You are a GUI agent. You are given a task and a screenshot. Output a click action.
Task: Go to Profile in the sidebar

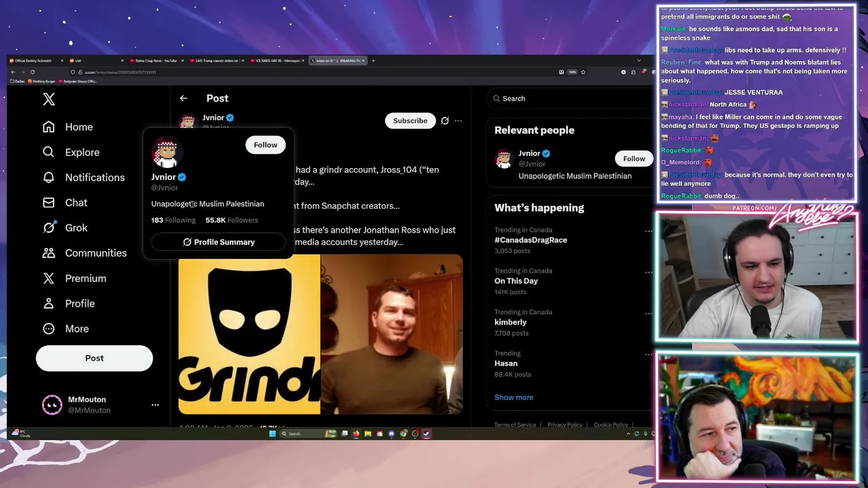pyautogui.click(x=68, y=304)
